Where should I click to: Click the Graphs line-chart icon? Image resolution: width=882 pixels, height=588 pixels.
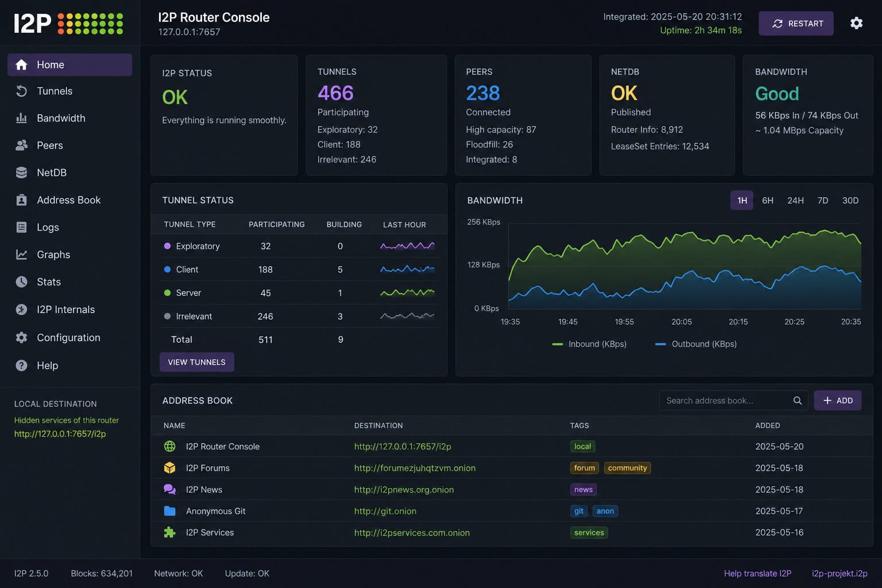click(21, 254)
